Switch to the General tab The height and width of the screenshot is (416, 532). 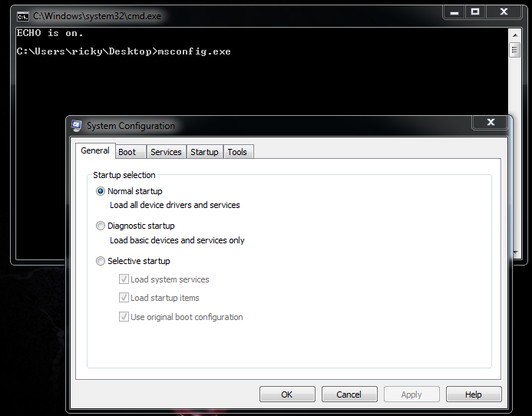pyautogui.click(x=95, y=150)
